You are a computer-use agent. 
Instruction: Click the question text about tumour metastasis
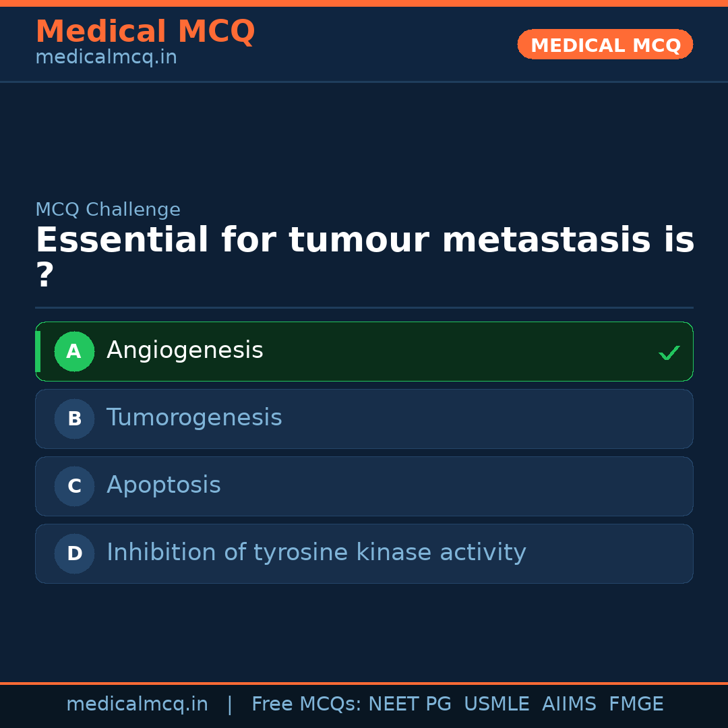pos(364,241)
